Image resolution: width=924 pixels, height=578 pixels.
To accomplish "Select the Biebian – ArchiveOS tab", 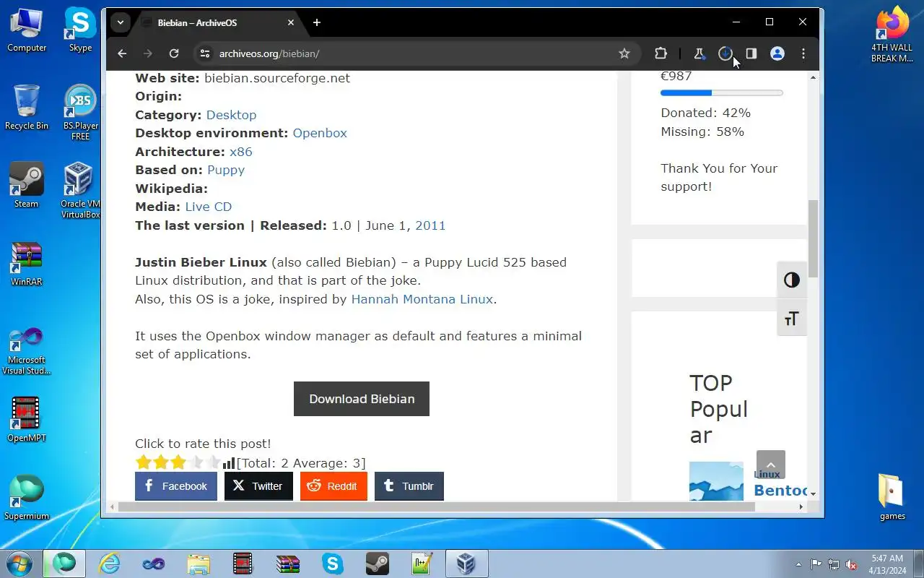I will (217, 22).
